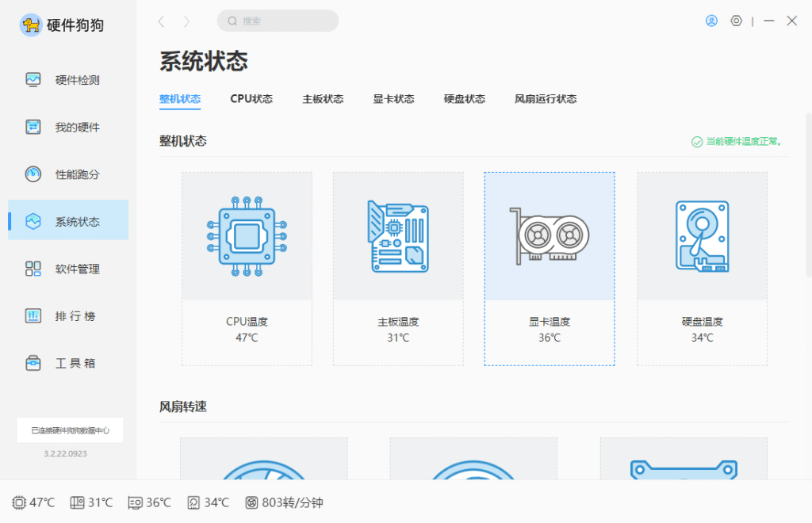Switch to 主板状态 tab

323,99
